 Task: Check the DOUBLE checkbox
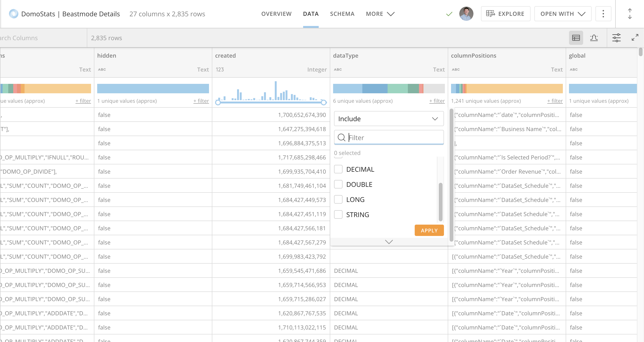338,184
